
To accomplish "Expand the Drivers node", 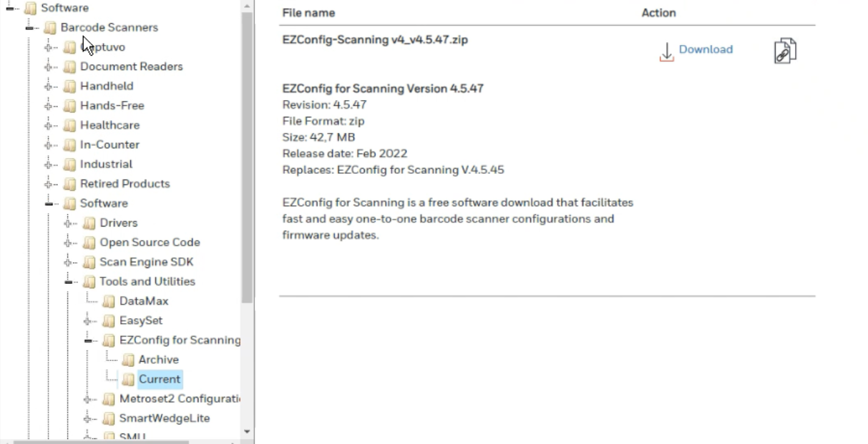I will [69, 222].
